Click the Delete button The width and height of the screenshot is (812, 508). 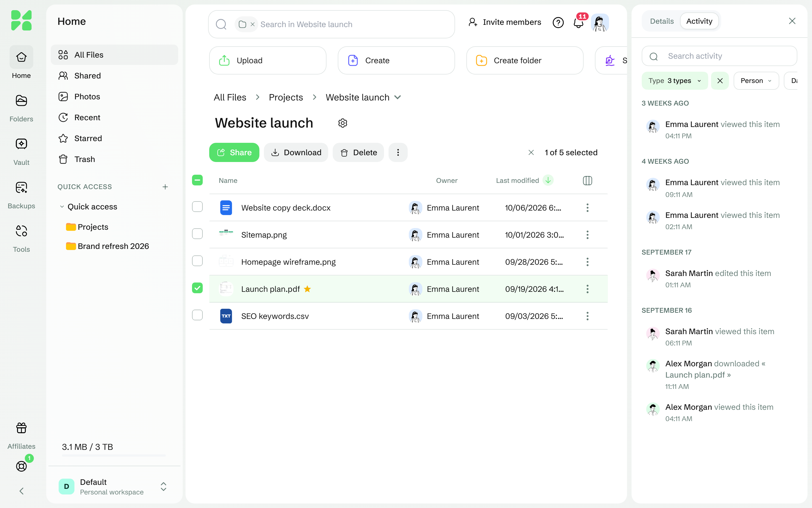[x=358, y=152]
